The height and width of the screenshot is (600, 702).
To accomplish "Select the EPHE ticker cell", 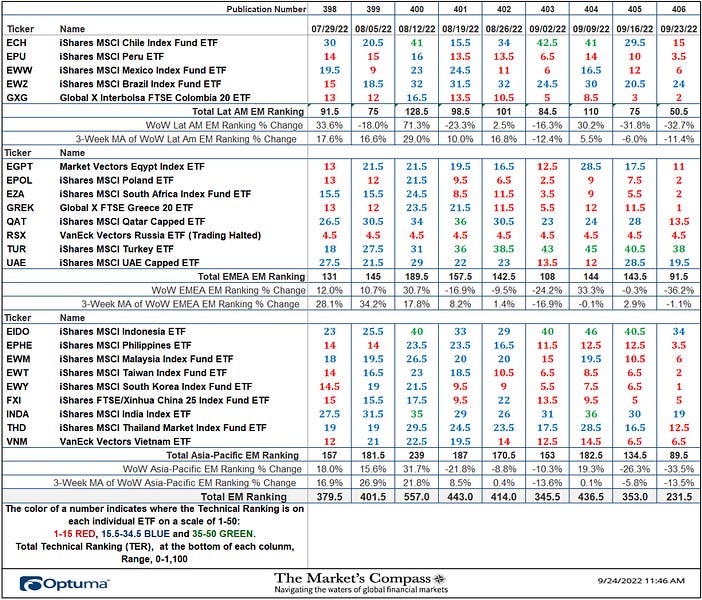I will [19, 346].
